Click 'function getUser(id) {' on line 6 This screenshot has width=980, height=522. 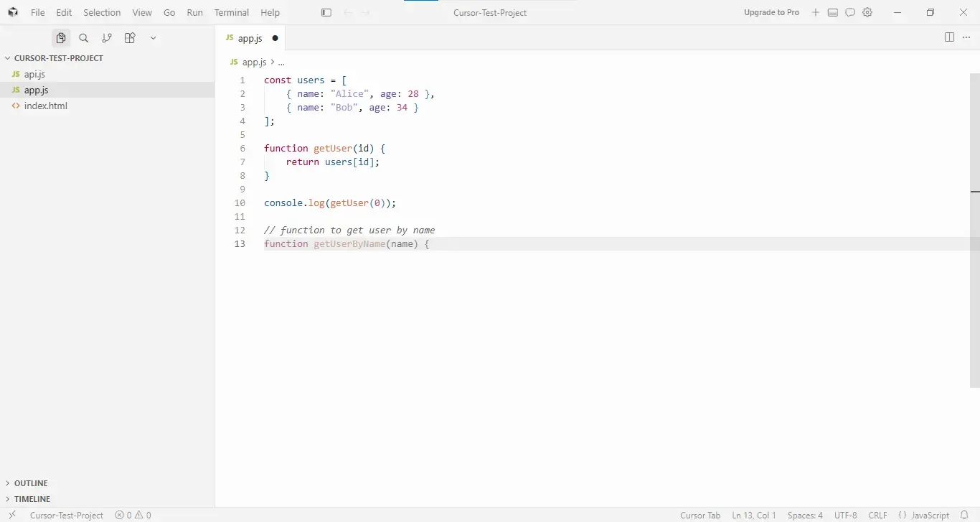pos(325,149)
